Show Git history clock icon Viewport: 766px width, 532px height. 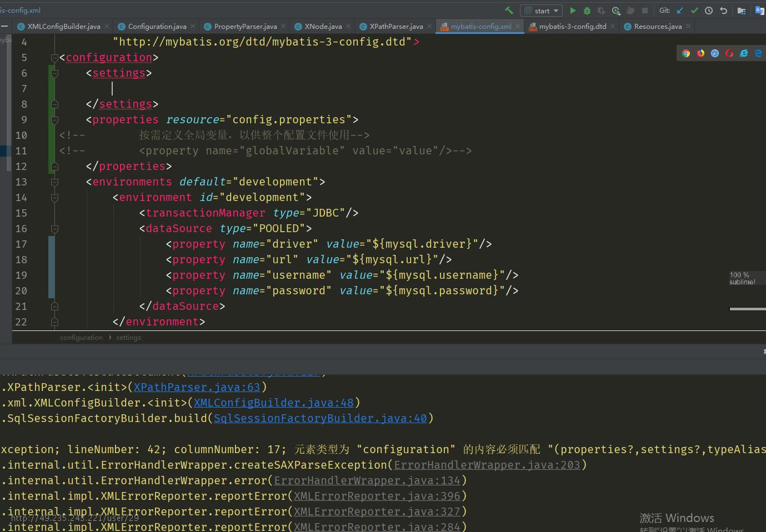pos(709,11)
